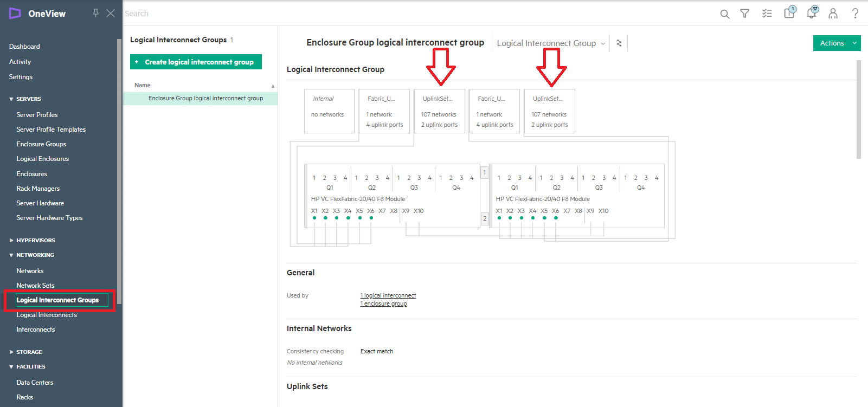Viewport: 868px width, 407px height.
Task: Open Data Centers
Action: point(35,383)
